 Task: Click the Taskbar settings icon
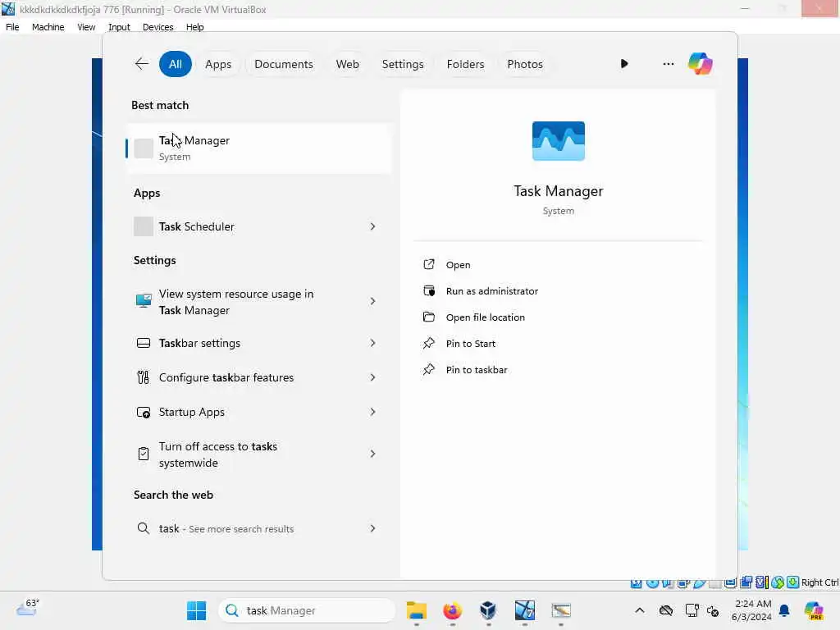[x=144, y=343]
